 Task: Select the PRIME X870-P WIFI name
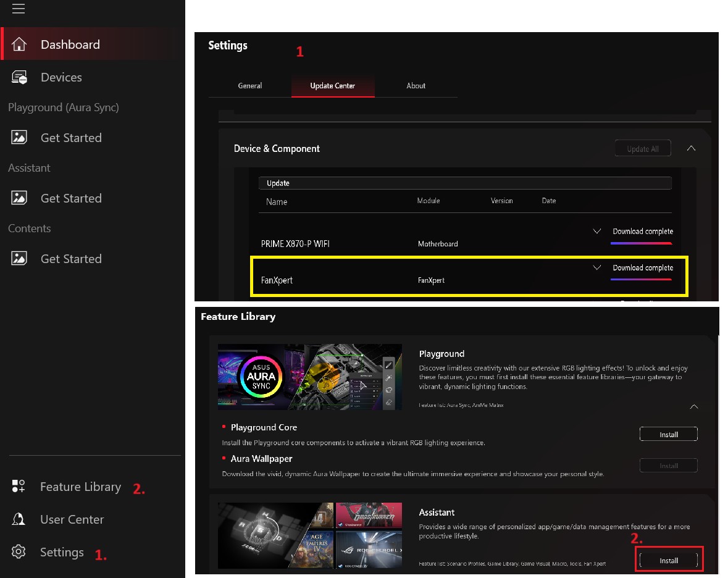coord(295,244)
